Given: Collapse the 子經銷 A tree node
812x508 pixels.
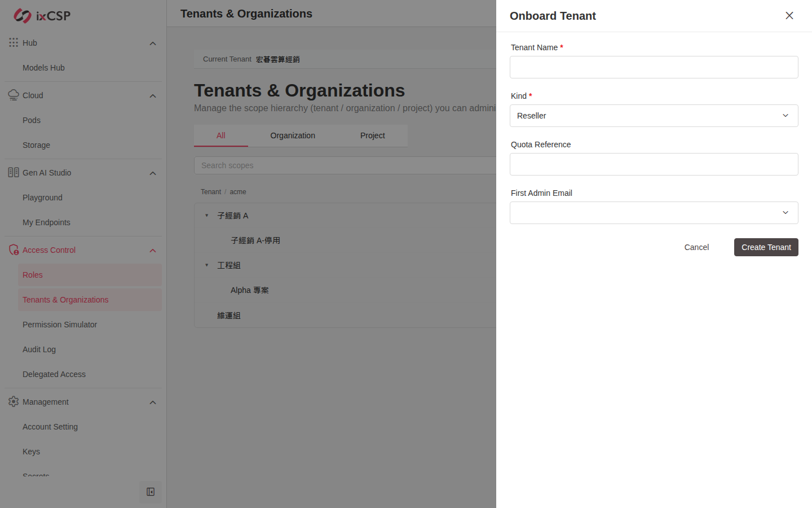Looking at the screenshot, I should click(x=207, y=216).
